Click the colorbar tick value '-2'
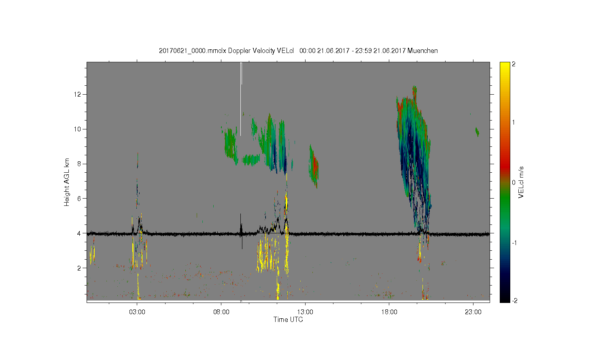 [515, 301]
